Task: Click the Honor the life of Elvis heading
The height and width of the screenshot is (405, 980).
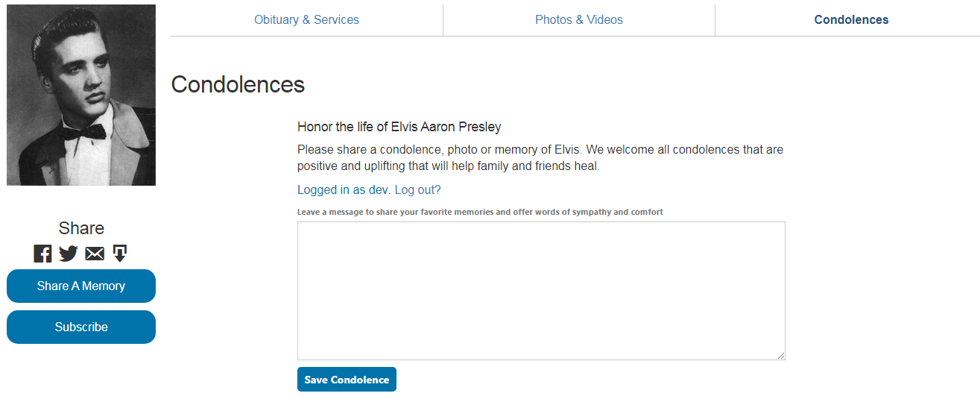Action: coord(399,127)
